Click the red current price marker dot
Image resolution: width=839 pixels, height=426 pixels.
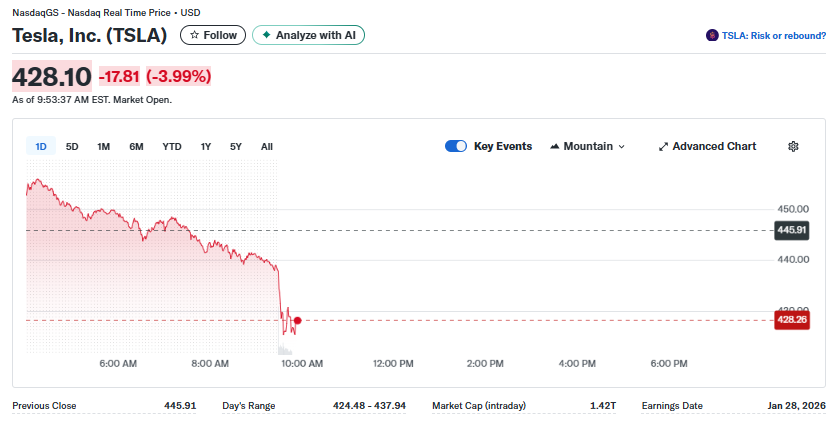[297, 320]
